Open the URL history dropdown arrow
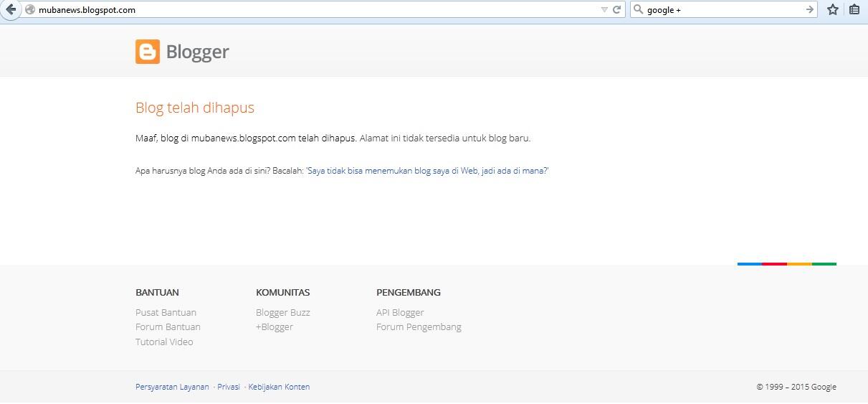This screenshot has width=868, height=404. 604,10
